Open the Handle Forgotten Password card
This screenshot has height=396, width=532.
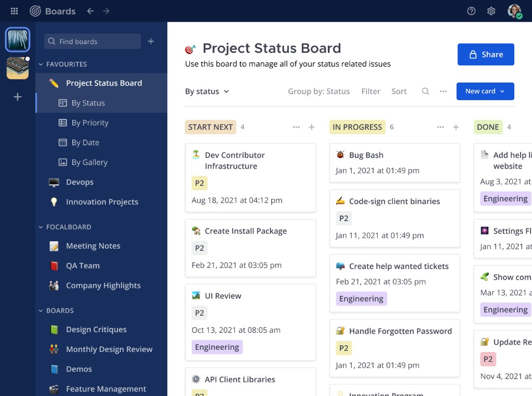pos(395,348)
